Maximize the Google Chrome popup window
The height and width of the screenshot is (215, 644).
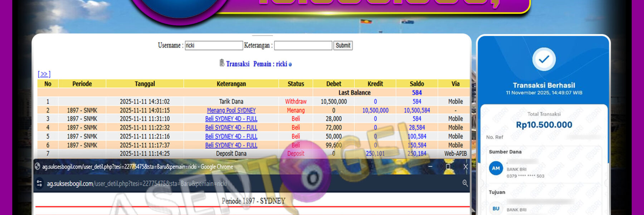[x=448, y=167]
